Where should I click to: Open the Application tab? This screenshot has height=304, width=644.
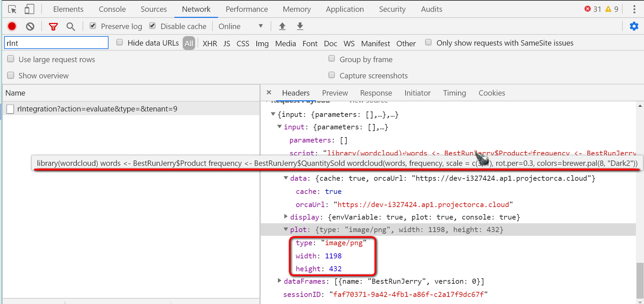(x=345, y=9)
